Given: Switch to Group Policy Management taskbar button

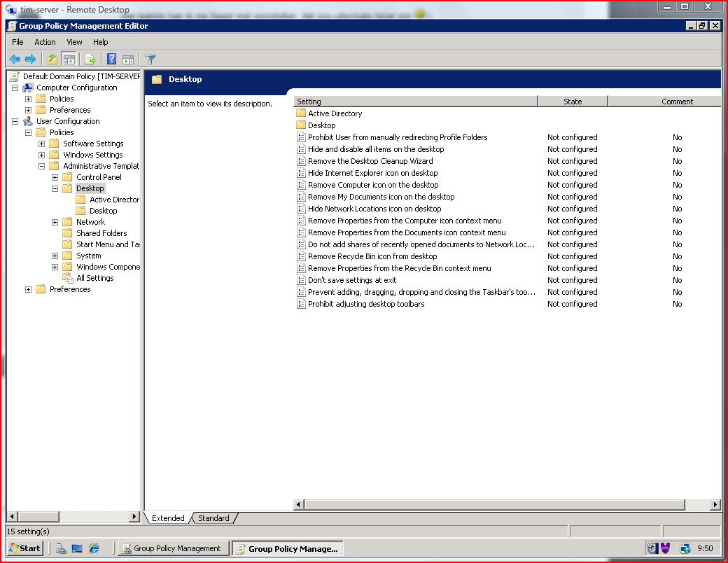Looking at the screenshot, I should tap(172, 548).
